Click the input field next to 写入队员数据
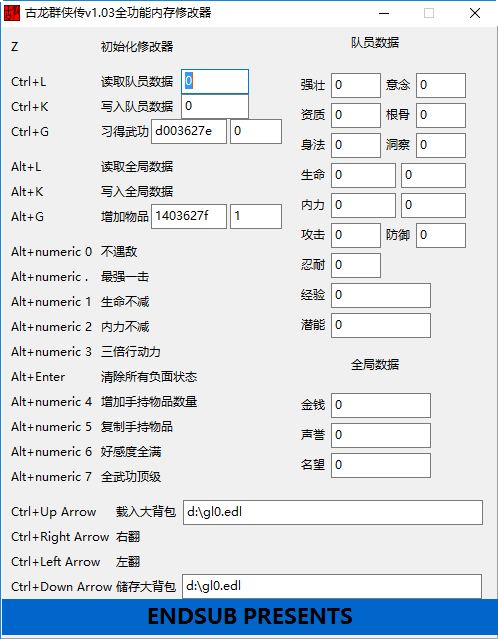 [x=215, y=106]
